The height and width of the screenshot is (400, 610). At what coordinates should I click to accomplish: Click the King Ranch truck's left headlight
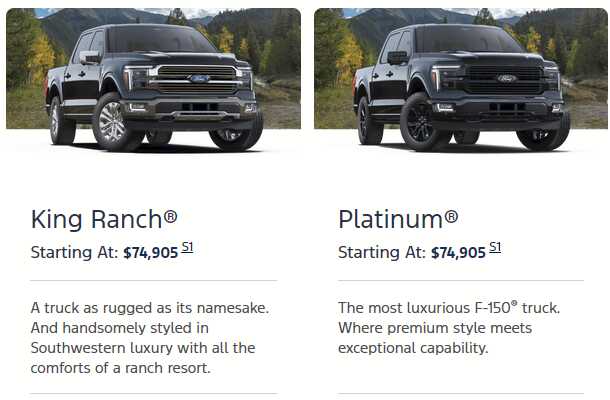point(137,77)
